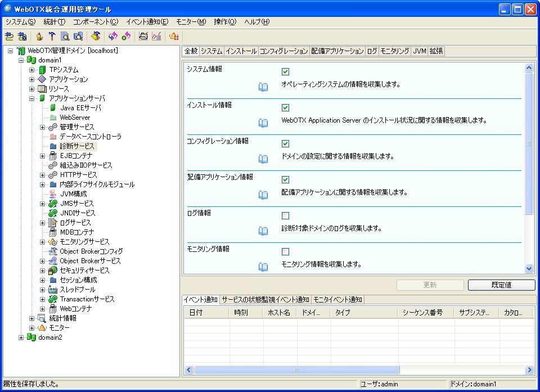
Task: Click the disconnect icon with blue X
Action: pos(22,37)
